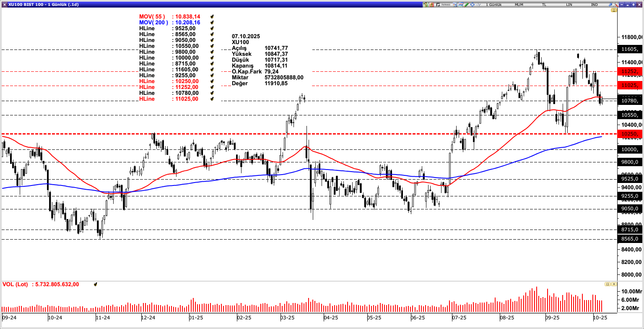Image resolution: width=644 pixels, height=329 pixels.
Task: Click the 03-25 date on the time axis
Action: (x=287, y=318)
